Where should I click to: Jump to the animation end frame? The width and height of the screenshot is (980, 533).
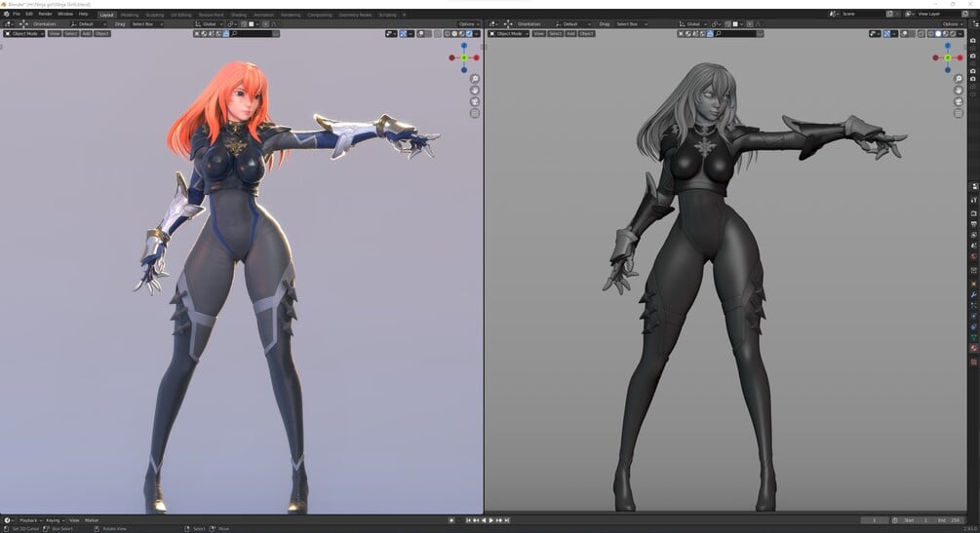(507, 520)
